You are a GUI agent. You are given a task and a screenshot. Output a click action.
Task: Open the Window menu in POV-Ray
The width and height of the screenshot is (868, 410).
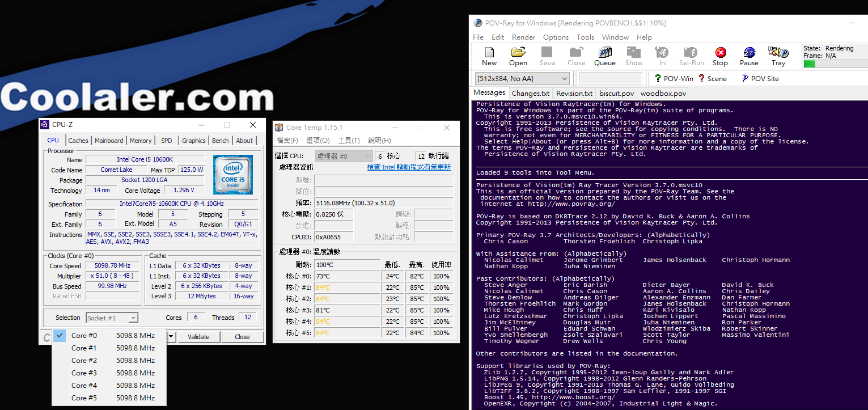615,37
